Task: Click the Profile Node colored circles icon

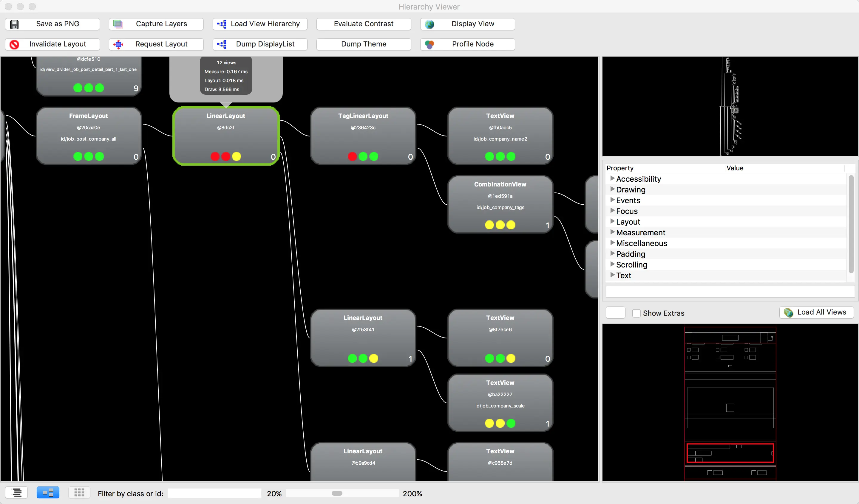Action: [x=429, y=44]
